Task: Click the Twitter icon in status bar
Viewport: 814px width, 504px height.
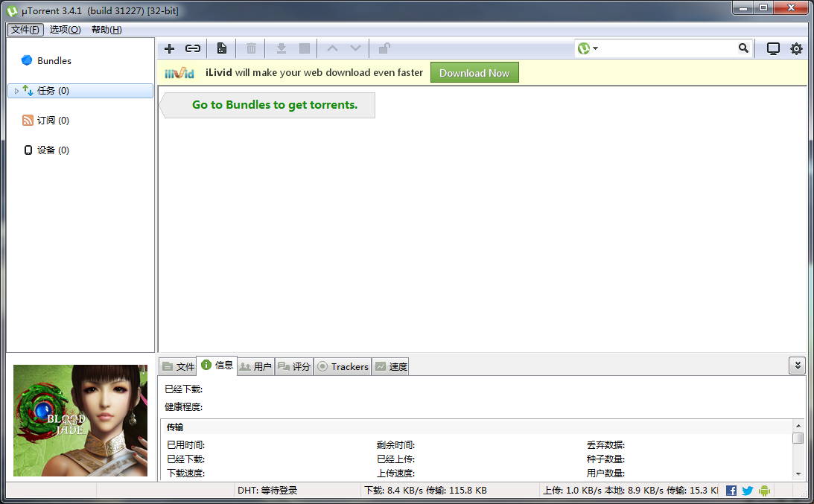Action: coord(747,491)
